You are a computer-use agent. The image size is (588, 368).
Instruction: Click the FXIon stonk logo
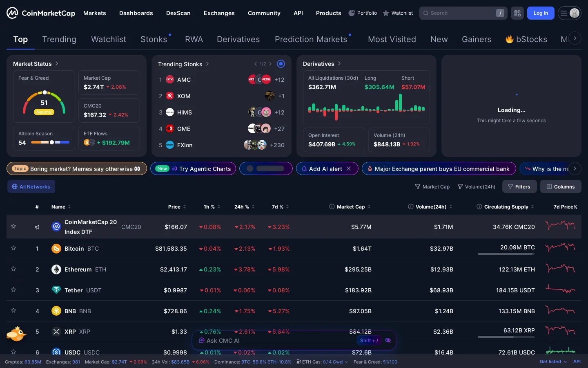click(x=170, y=145)
